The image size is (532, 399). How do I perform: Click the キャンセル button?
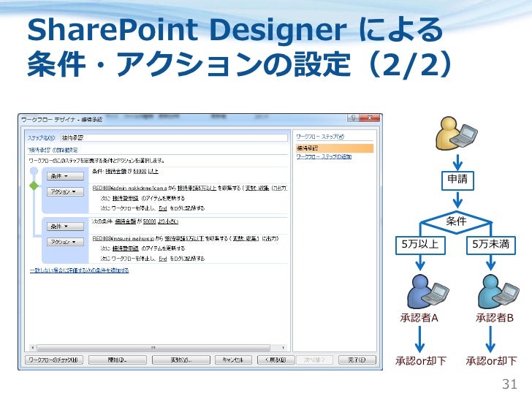[233, 360]
